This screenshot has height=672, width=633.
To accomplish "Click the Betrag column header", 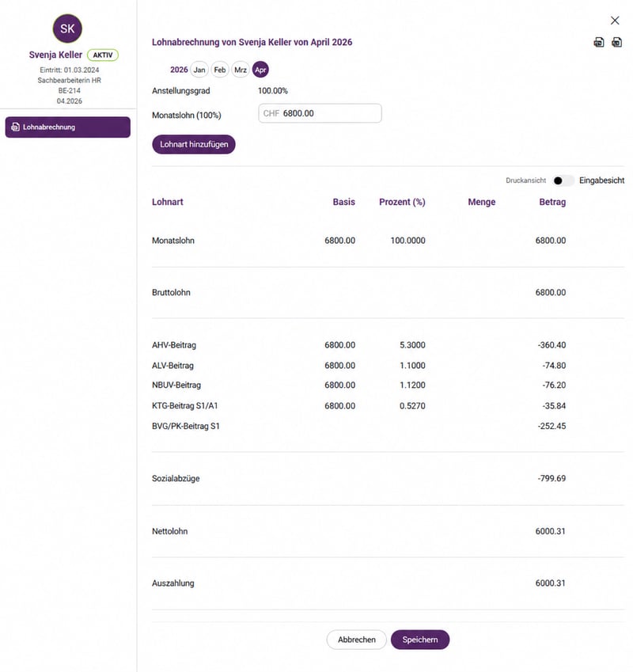I will [x=552, y=202].
